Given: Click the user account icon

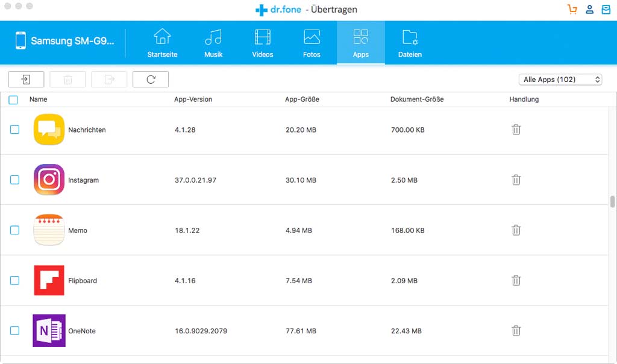Looking at the screenshot, I should tap(589, 9).
